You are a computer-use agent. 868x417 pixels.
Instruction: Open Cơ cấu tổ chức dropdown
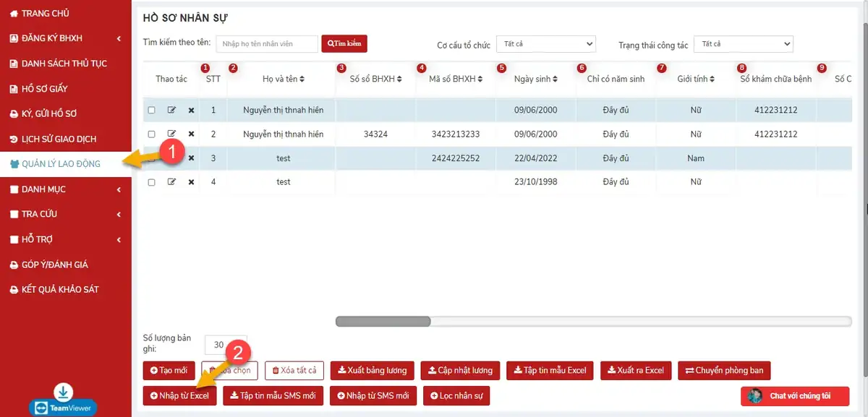545,44
